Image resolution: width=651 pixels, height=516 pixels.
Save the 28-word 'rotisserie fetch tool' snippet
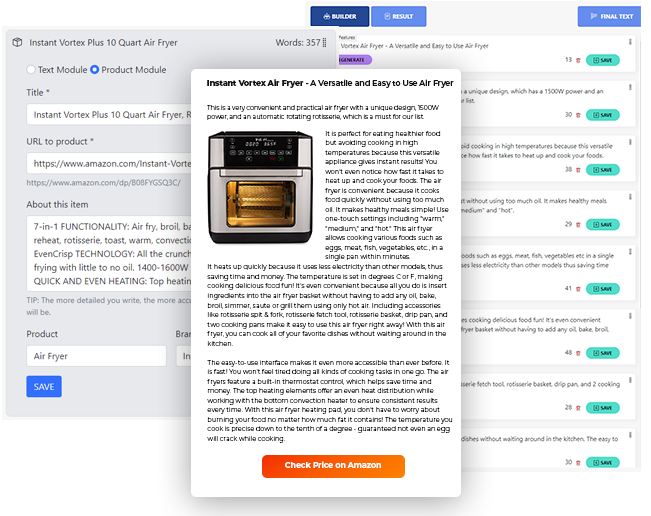(602, 408)
